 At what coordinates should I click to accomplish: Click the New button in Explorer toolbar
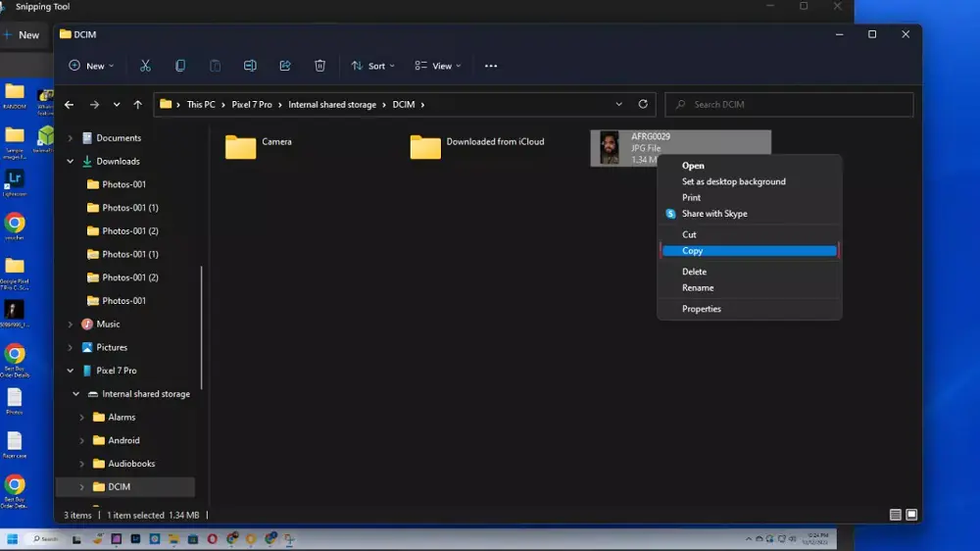coord(90,66)
